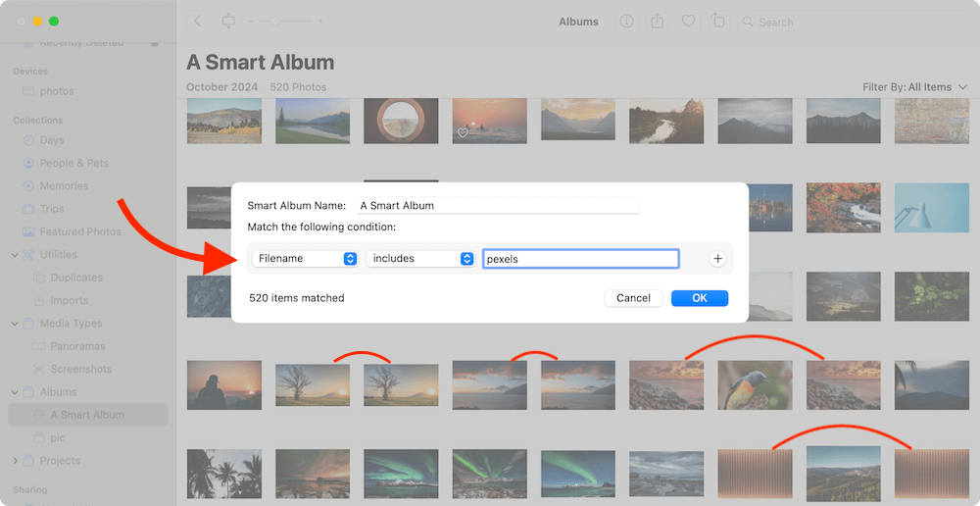Viewport: 980px width, 506px height.
Task: Click the aspect ratio zoom icon
Action: tap(228, 22)
